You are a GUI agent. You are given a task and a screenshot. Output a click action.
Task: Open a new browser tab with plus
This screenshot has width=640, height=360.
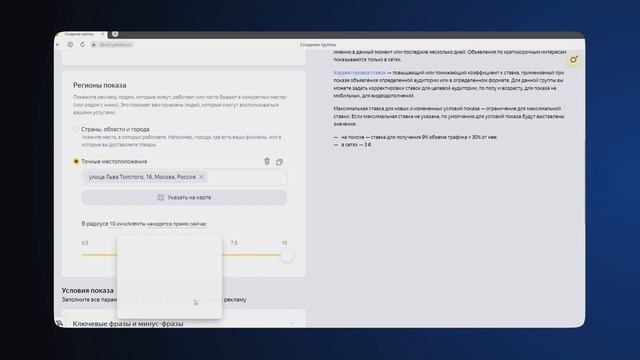[115, 34]
